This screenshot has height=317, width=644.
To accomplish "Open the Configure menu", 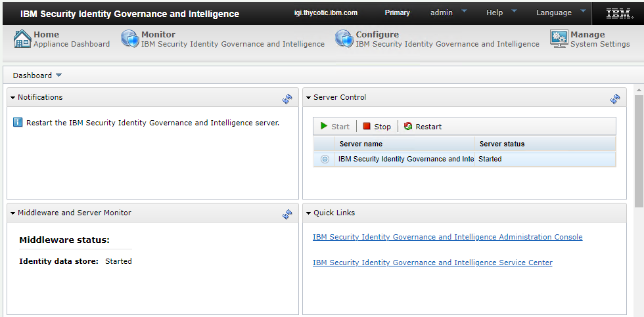I will coord(437,39).
